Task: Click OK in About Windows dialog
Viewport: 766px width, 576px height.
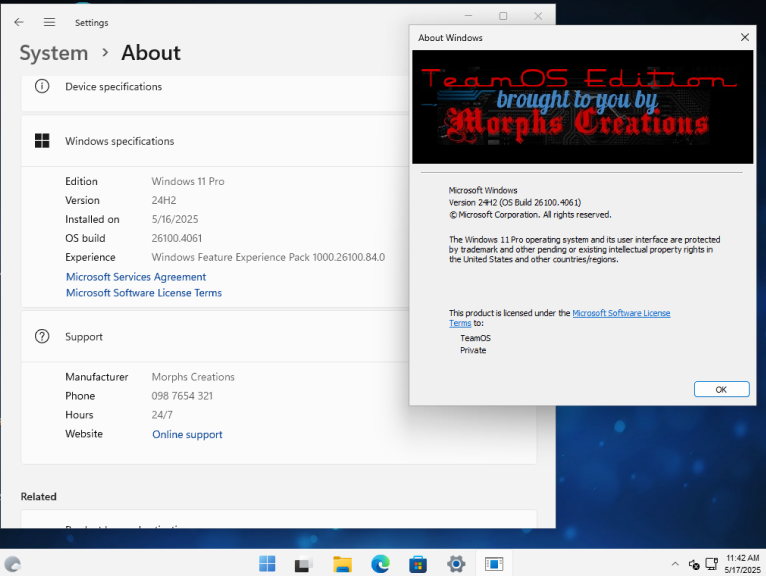Action: tap(722, 389)
